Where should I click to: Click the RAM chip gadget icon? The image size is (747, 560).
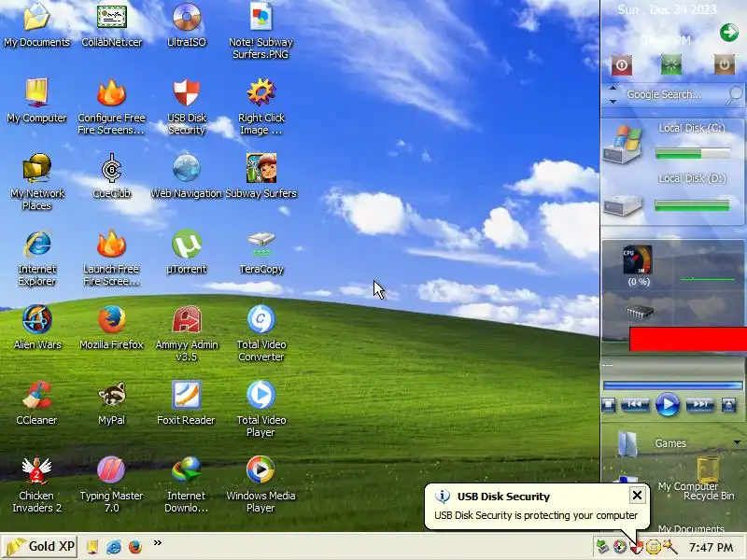point(639,313)
